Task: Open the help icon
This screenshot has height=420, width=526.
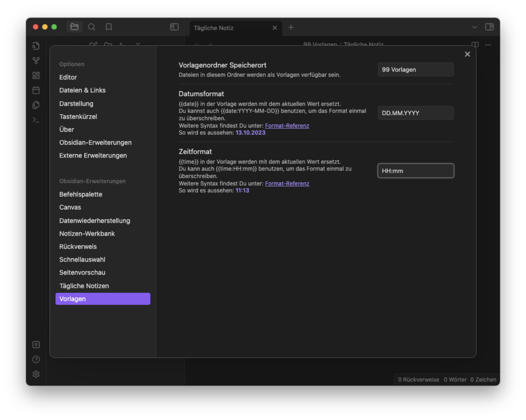Action: [36, 359]
